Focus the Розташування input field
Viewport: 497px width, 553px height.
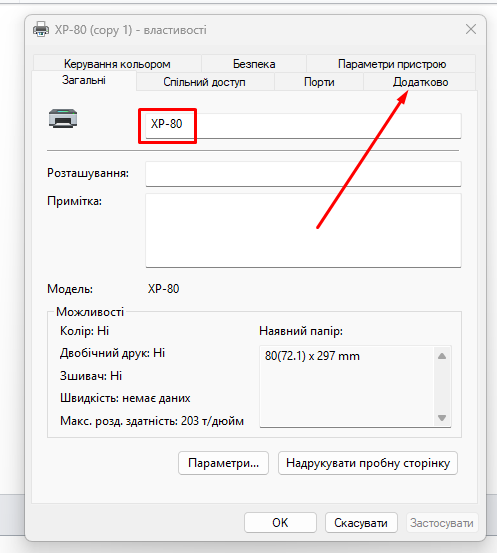303,174
